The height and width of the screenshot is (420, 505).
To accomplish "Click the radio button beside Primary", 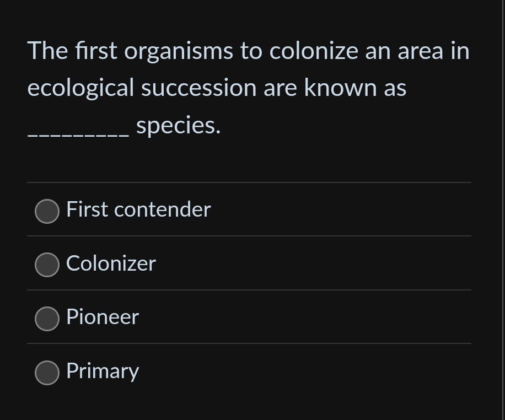I will (47, 372).
